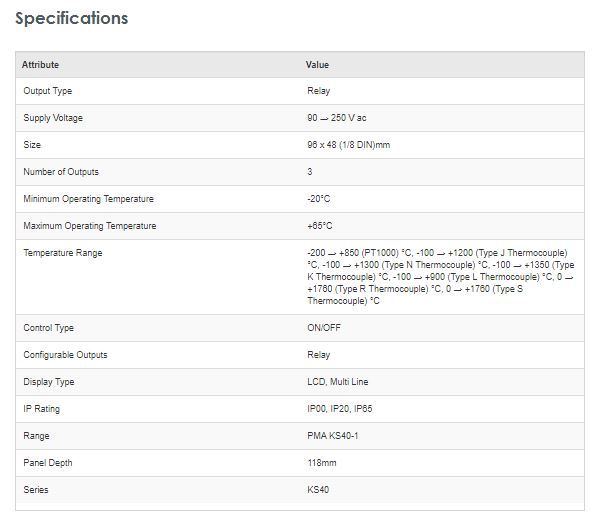612x525 pixels.
Task: Click the KS40 series value
Action: click(x=318, y=490)
